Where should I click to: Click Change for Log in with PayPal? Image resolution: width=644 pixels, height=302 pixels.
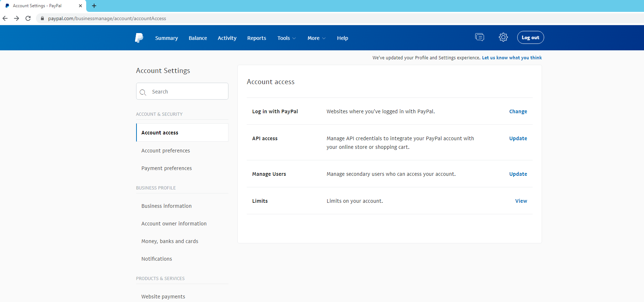(518, 111)
